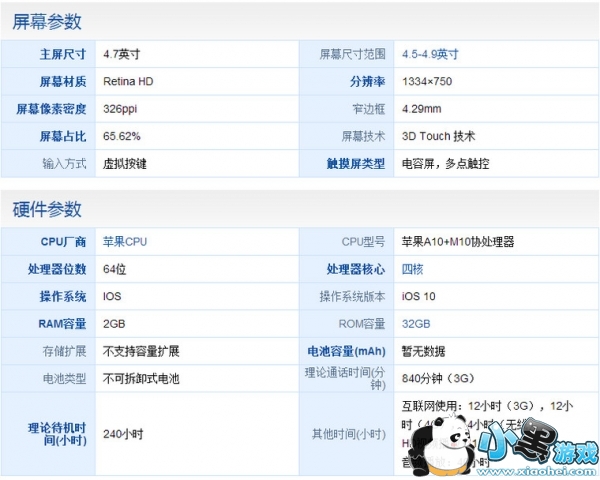Click the ROM容量 label

pos(362,324)
